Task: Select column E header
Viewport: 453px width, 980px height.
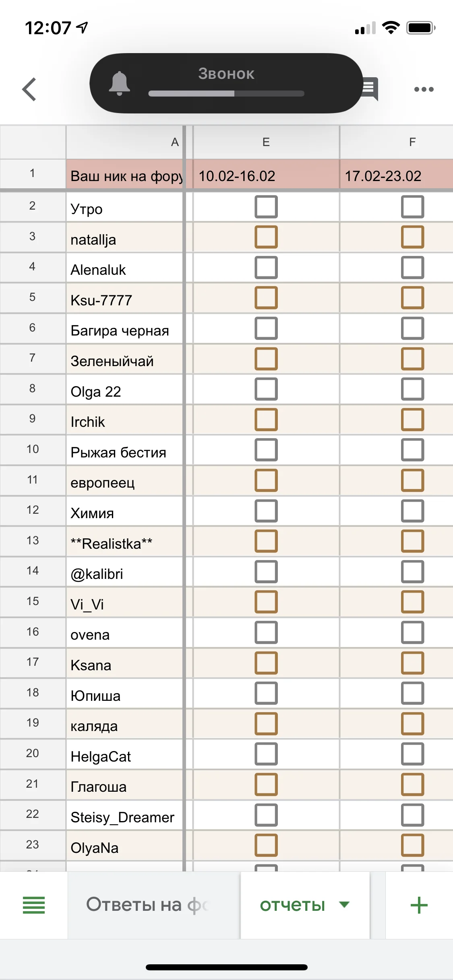Action: (x=266, y=142)
